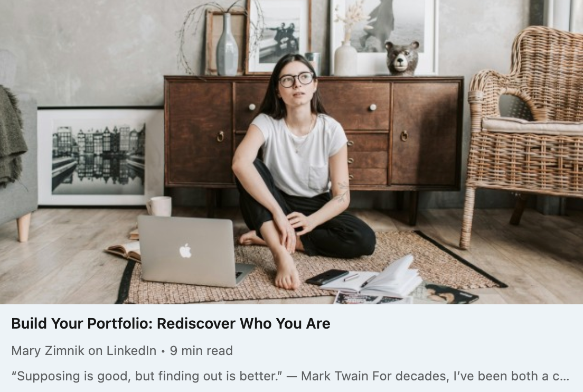Open the article 'Build Your Portfolio: Rediscover Who You Are'

pos(171,323)
